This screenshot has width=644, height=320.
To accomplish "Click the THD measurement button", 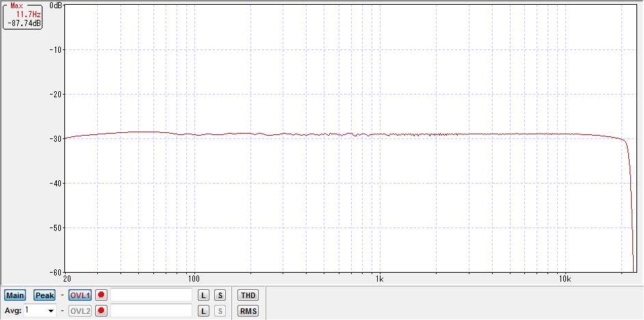I will (247, 295).
